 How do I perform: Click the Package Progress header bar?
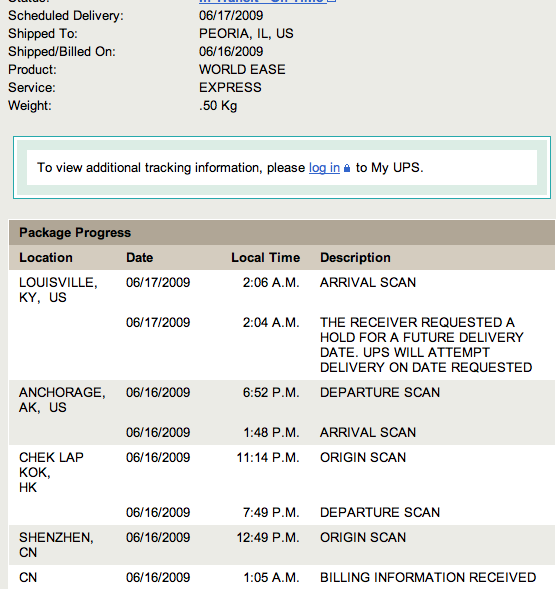[282, 233]
